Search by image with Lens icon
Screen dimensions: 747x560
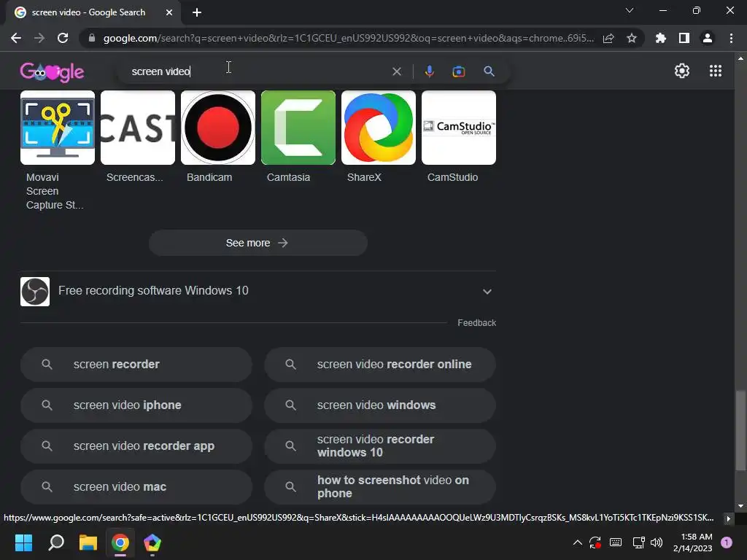click(458, 71)
